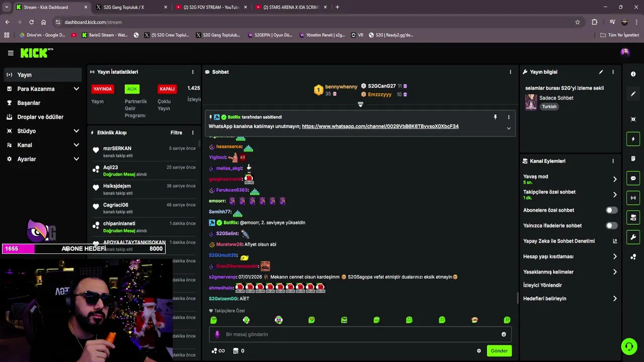Click the notes document icon in right rail
Screen dimensions: 644x362
tap(633, 158)
